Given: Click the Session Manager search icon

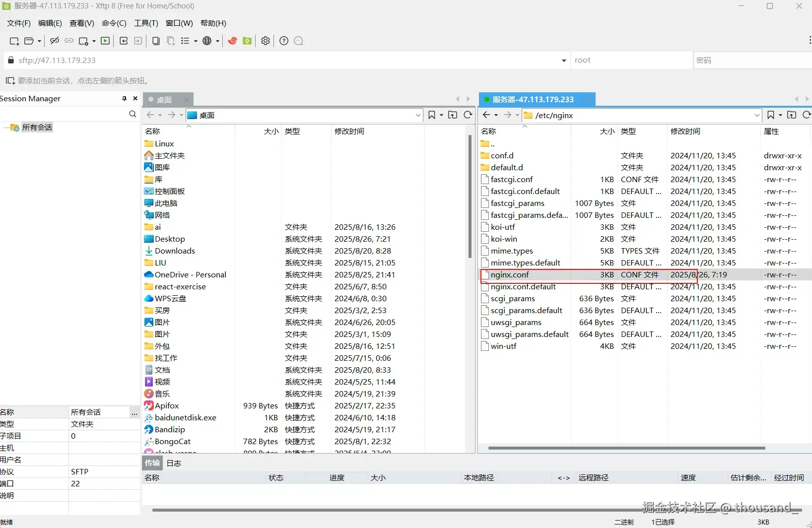Looking at the screenshot, I should click(x=133, y=114).
